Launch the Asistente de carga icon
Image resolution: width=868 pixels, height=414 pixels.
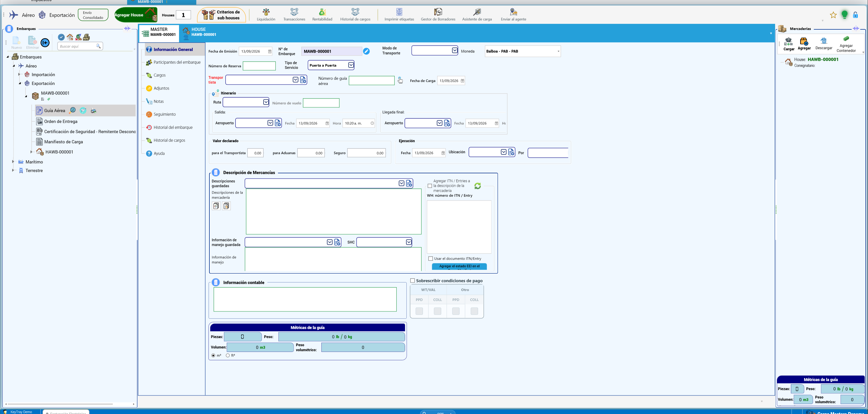pos(477,12)
